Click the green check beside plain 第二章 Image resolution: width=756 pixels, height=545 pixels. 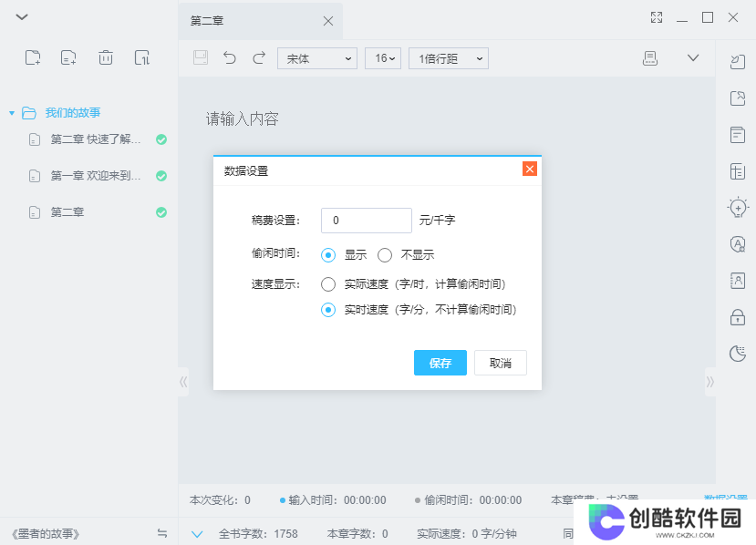coord(161,212)
